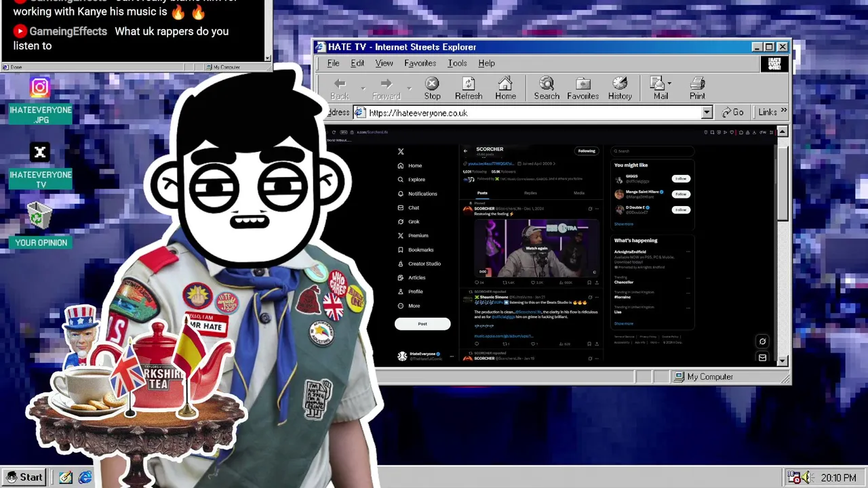Screen dimensions: 868x488
Task: Open Search from the explorer toolbar
Action: [547, 83]
